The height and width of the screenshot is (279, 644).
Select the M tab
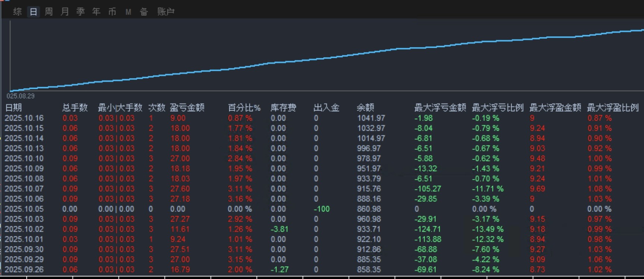tap(128, 12)
